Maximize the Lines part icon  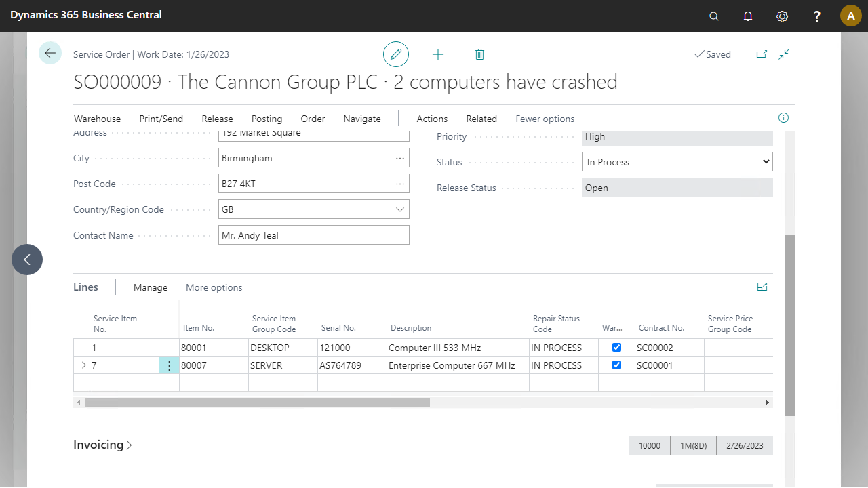[762, 287]
